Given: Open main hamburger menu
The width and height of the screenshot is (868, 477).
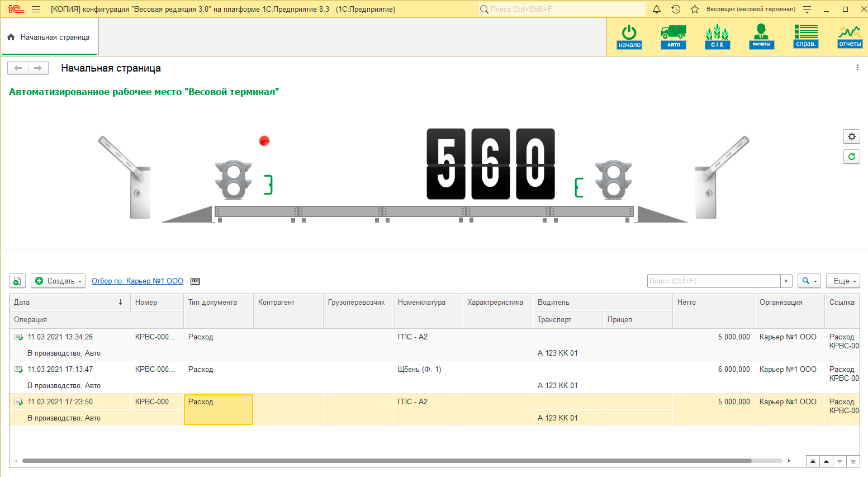Looking at the screenshot, I should tap(36, 9).
